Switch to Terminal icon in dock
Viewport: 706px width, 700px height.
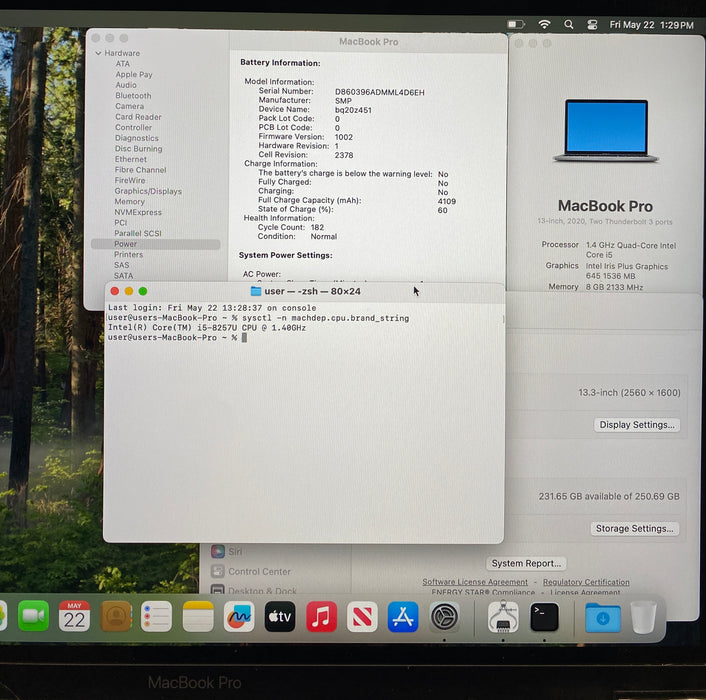tap(544, 616)
